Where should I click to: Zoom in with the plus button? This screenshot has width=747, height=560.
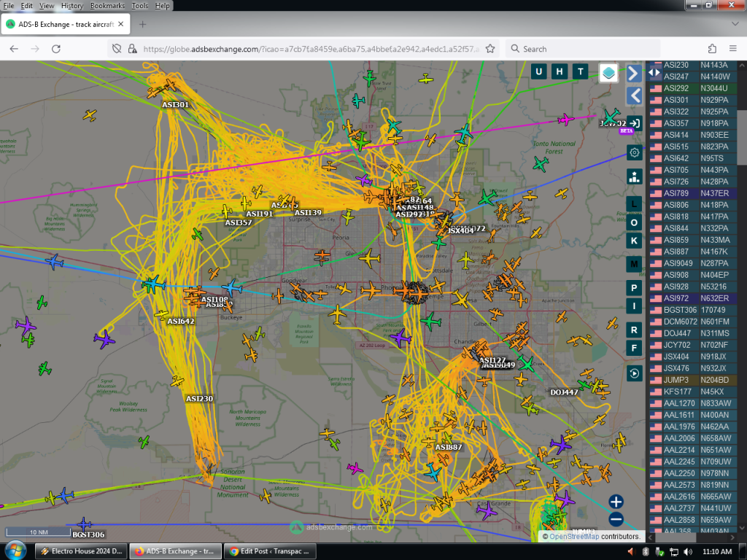pos(616,502)
